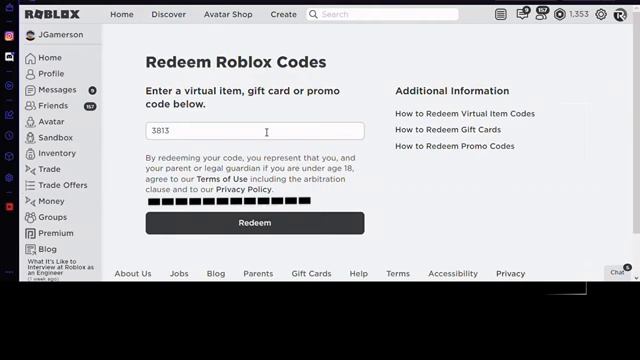Open the About Us footer link
The height and width of the screenshot is (360, 640).
point(133,274)
